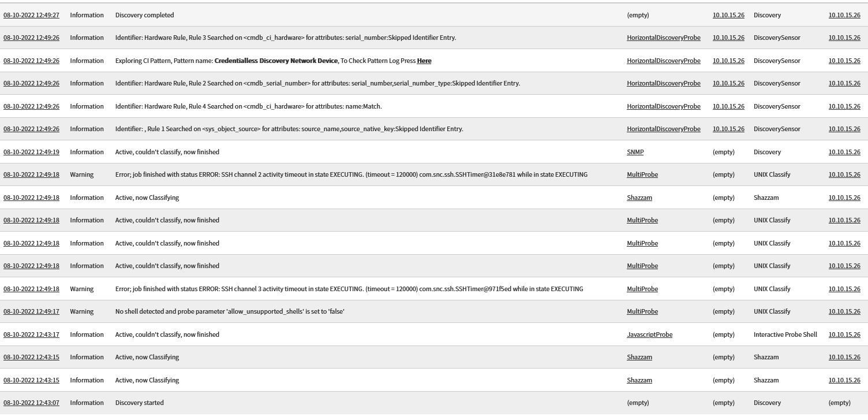Open 10.10.15.26 link in the JavascriptProbe row
Viewport: 868px width, 420px height.
pyautogui.click(x=844, y=334)
